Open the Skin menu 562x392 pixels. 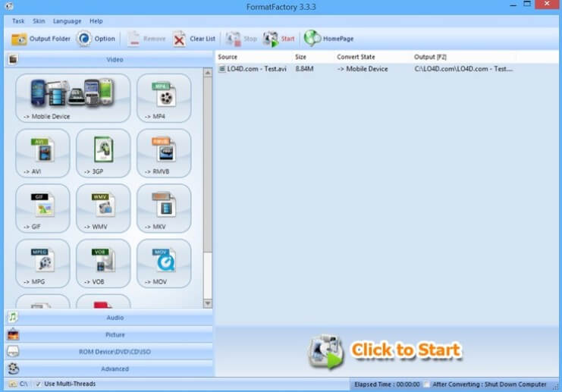pyautogui.click(x=39, y=20)
